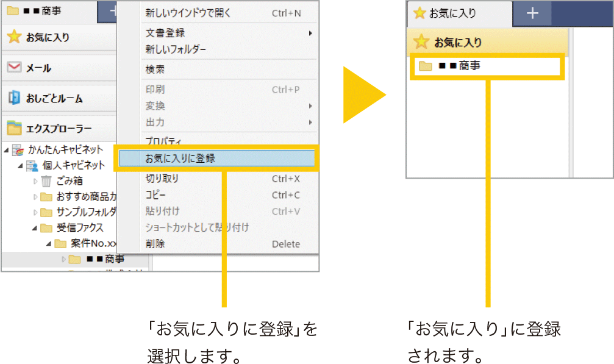Click the envelope icon beside メール
Image resolution: width=614 pixels, height=364 pixels.
point(14,68)
